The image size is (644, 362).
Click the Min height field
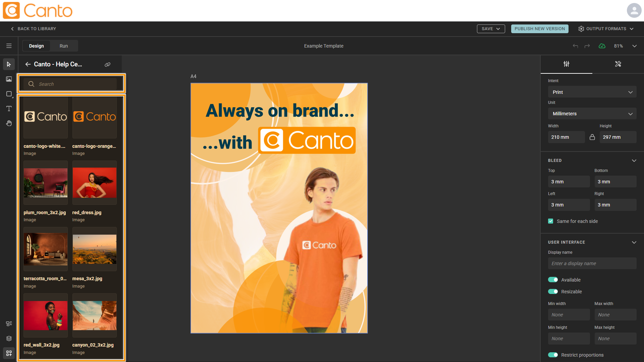pos(569,339)
